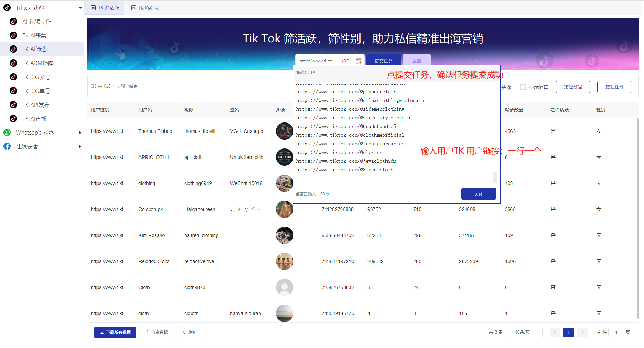Select the TK IOS多号 sidebar icon

click(x=13, y=77)
